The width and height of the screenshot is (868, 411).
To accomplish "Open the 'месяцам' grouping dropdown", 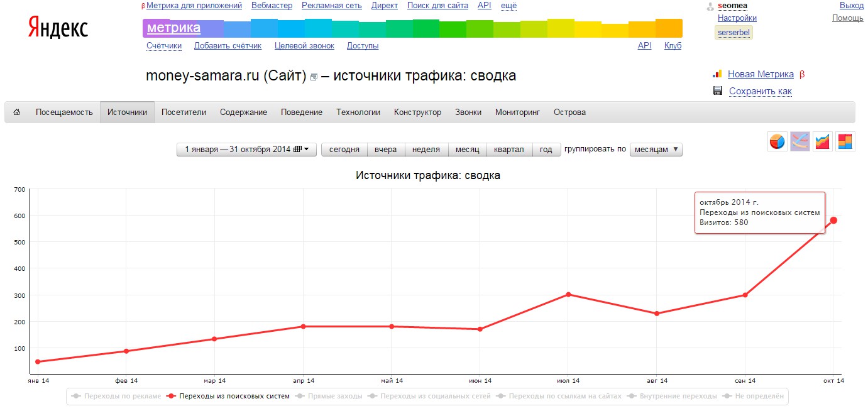I will click(x=656, y=150).
